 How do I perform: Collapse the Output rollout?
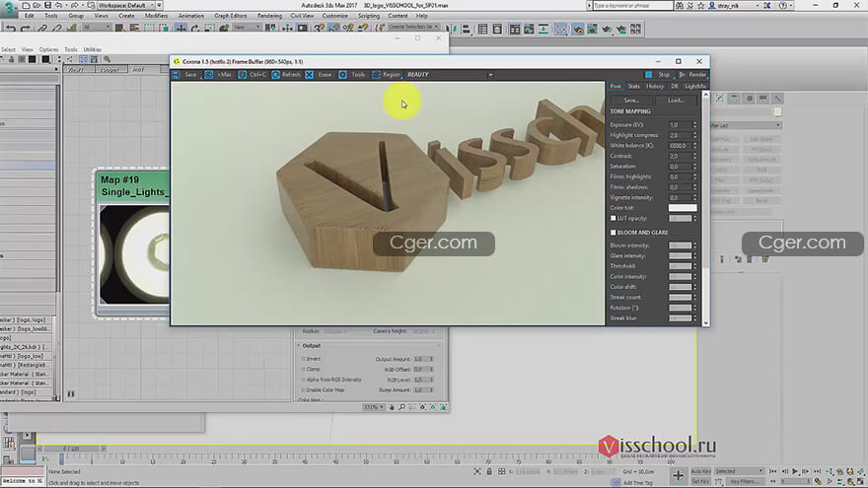point(312,346)
